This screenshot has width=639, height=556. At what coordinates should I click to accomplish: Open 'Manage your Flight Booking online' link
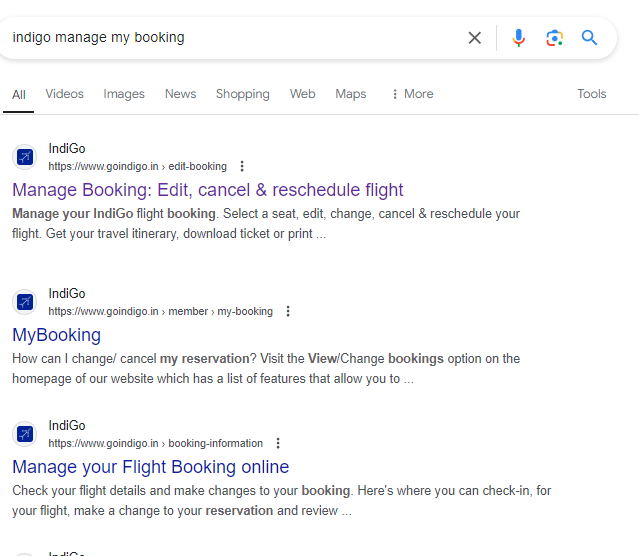(151, 467)
